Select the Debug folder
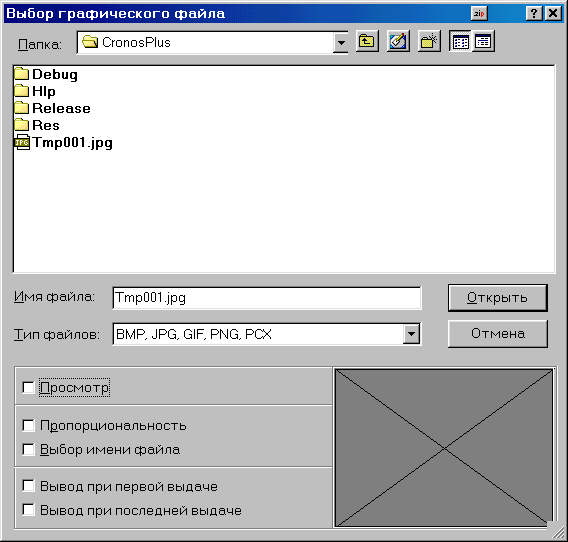The image size is (568, 542). 46,74
